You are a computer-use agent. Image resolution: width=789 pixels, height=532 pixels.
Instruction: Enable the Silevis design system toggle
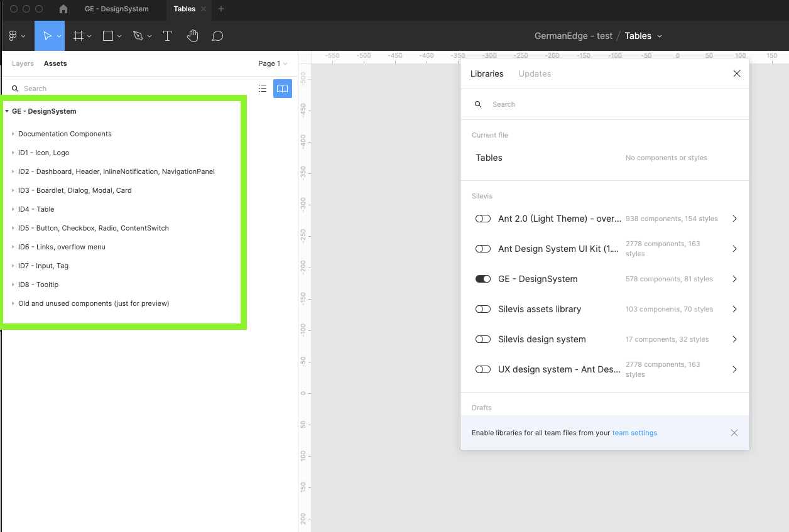482,339
